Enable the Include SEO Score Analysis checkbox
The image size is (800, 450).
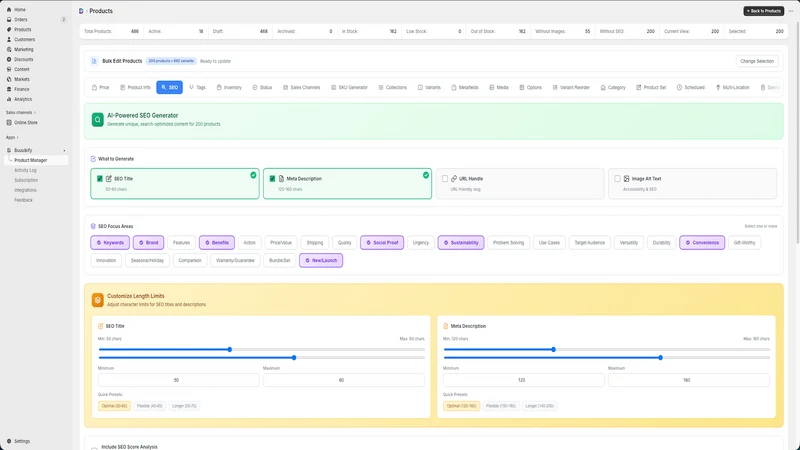pos(94,448)
